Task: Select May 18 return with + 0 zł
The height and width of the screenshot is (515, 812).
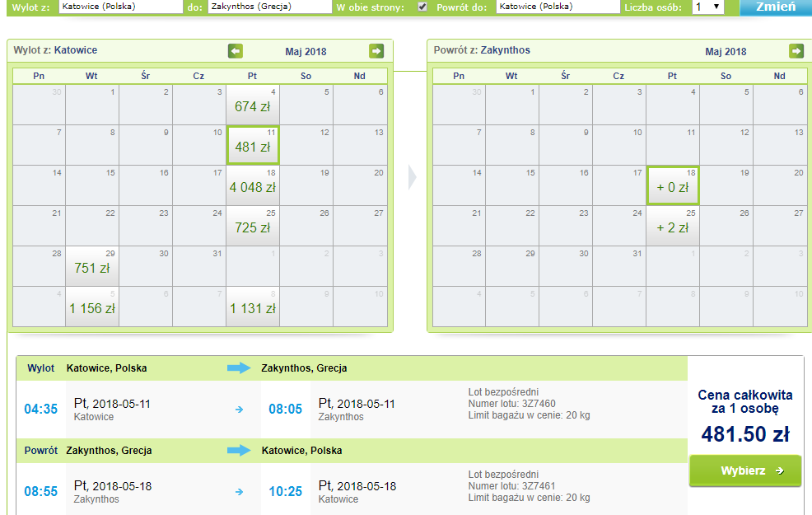Action: [x=672, y=186]
